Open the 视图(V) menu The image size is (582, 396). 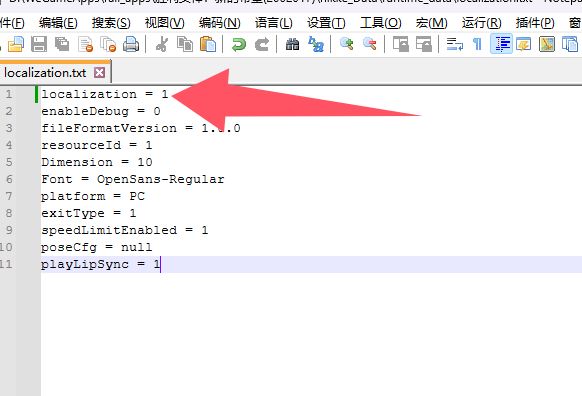164,23
